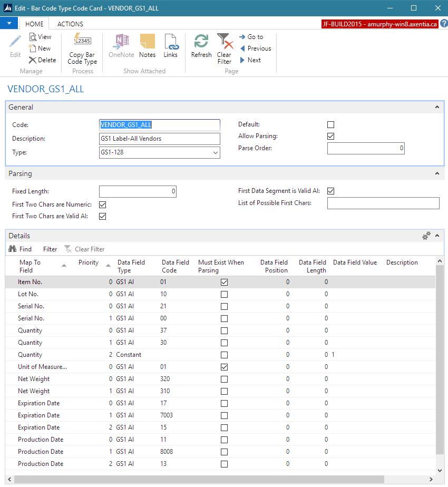Toggle the Default checkbox
448x487 pixels.
tap(331, 125)
